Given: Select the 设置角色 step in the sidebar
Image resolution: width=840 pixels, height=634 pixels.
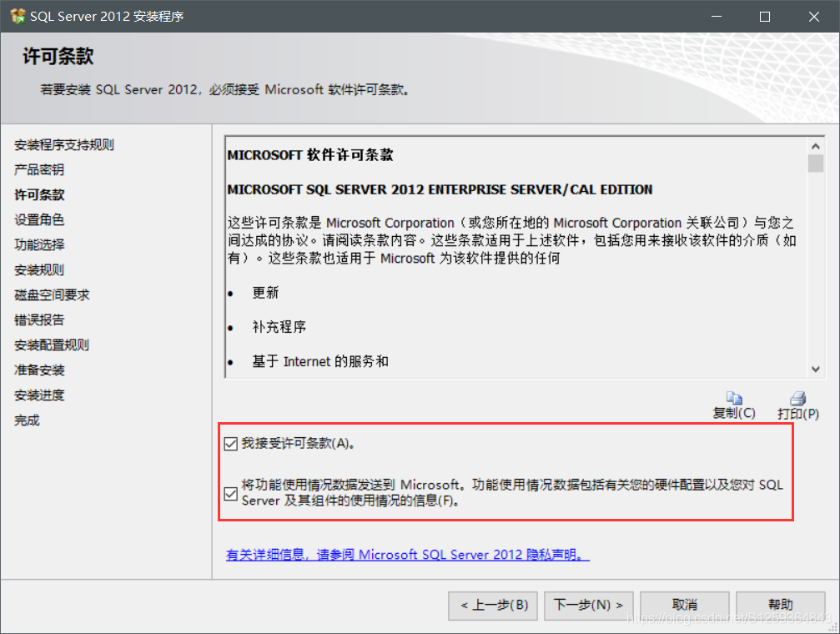Looking at the screenshot, I should (x=39, y=219).
